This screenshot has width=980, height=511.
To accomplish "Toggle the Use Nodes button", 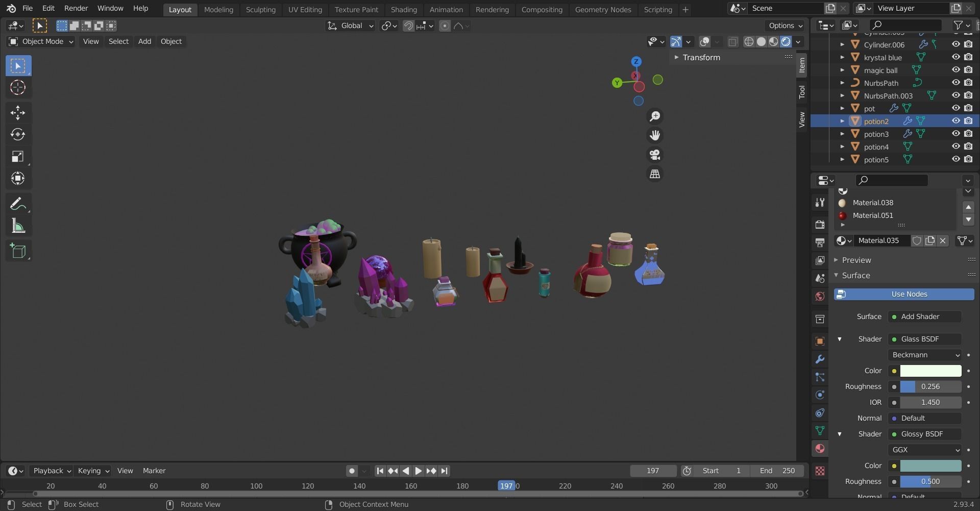I will pyautogui.click(x=904, y=295).
